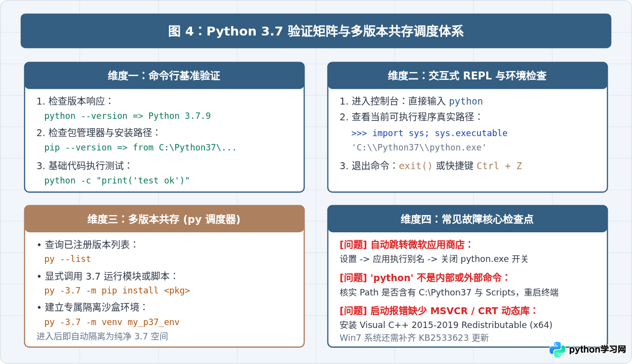Click the line "1. 检查版本响应："
Screen dimensions: 632x364
(x=75, y=101)
